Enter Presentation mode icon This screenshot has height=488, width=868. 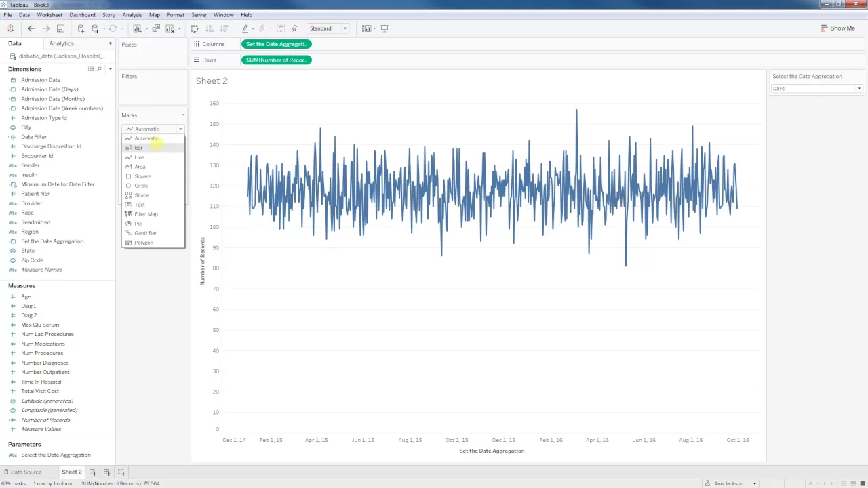pyautogui.click(x=384, y=28)
